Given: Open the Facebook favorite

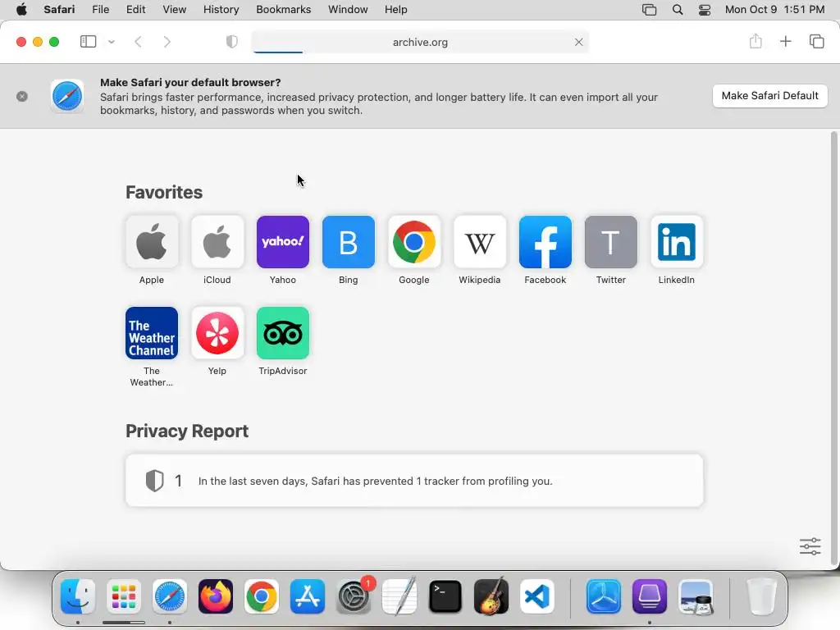Looking at the screenshot, I should 546,242.
